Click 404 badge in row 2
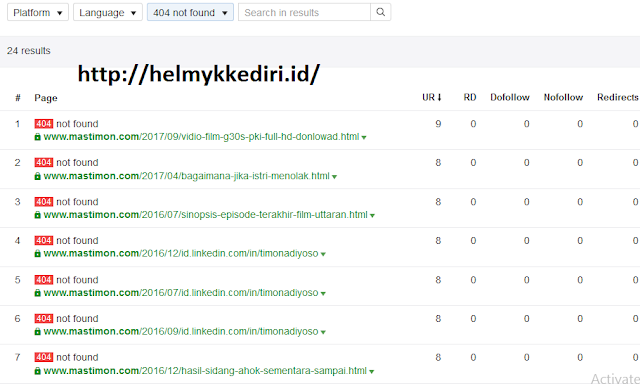 pyautogui.click(x=44, y=162)
